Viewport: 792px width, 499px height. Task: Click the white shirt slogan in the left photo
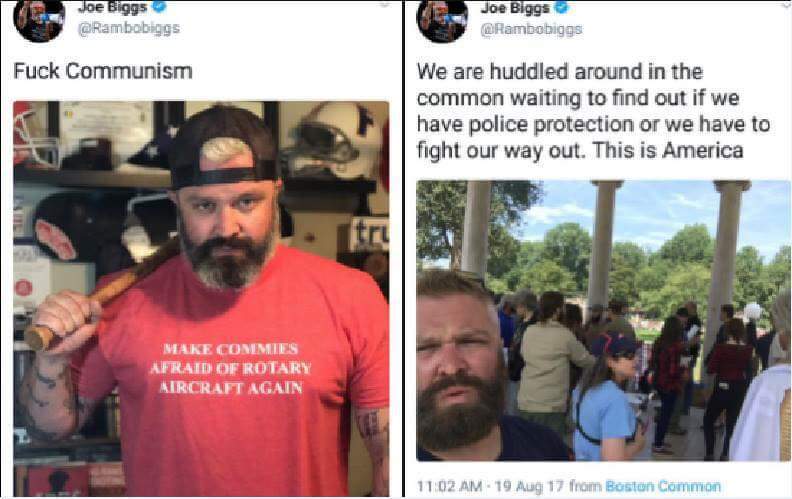[x=236, y=367]
